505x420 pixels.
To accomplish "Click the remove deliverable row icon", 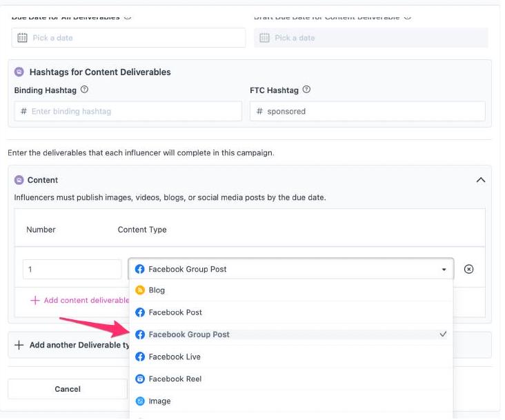I will pos(468,269).
